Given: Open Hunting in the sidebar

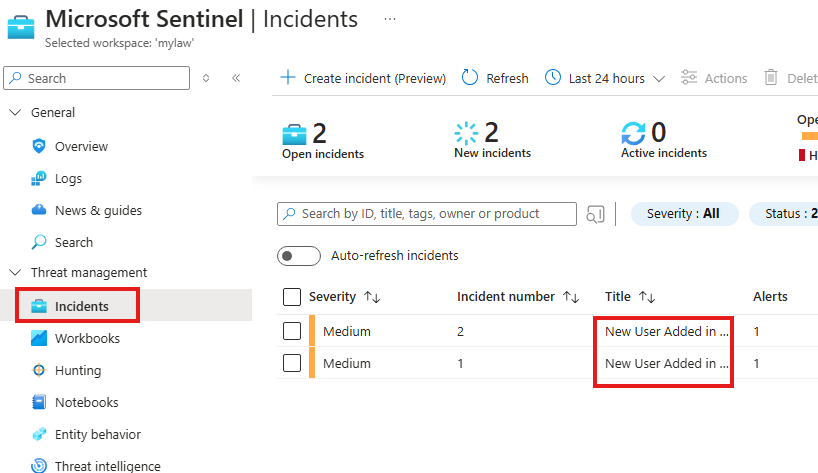Looking at the screenshot, I should (78, 370).
